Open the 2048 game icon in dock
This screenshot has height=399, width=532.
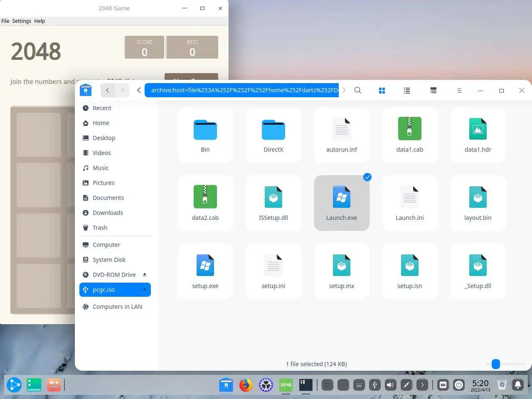(x=286, y=385)
